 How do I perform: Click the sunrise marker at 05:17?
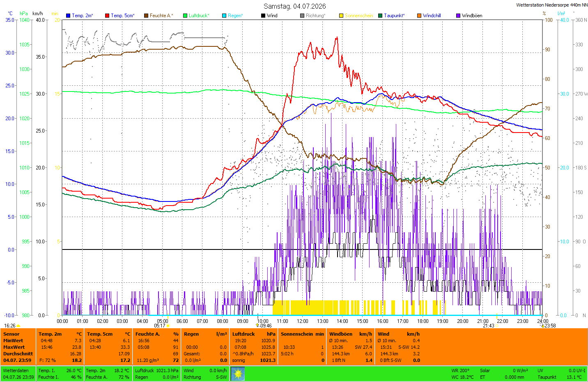168,326
